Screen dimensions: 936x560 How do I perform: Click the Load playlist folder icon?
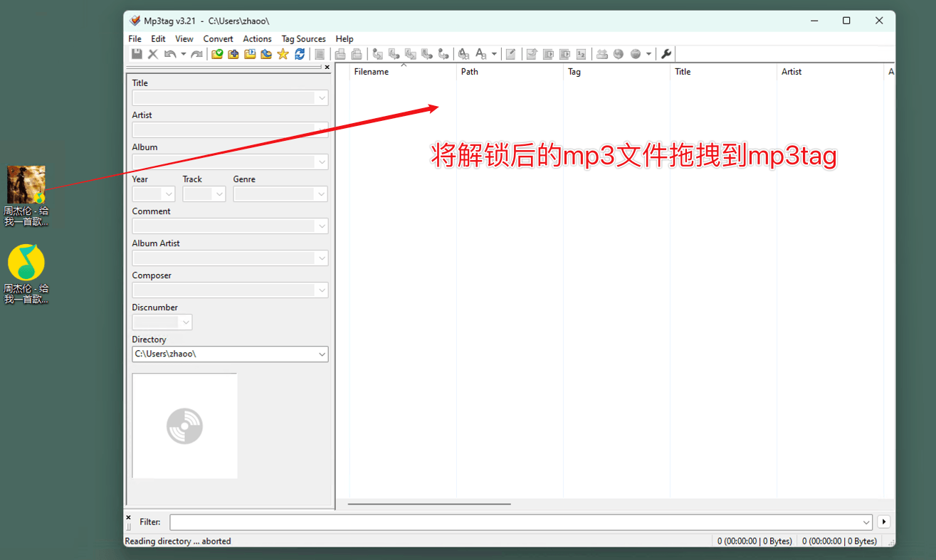[x=250, y=54]
